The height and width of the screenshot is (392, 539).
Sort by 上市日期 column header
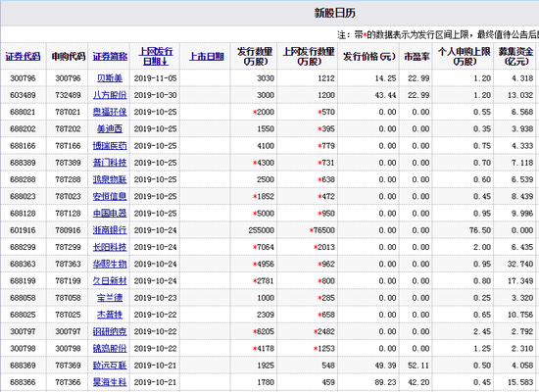pos(206,56)
